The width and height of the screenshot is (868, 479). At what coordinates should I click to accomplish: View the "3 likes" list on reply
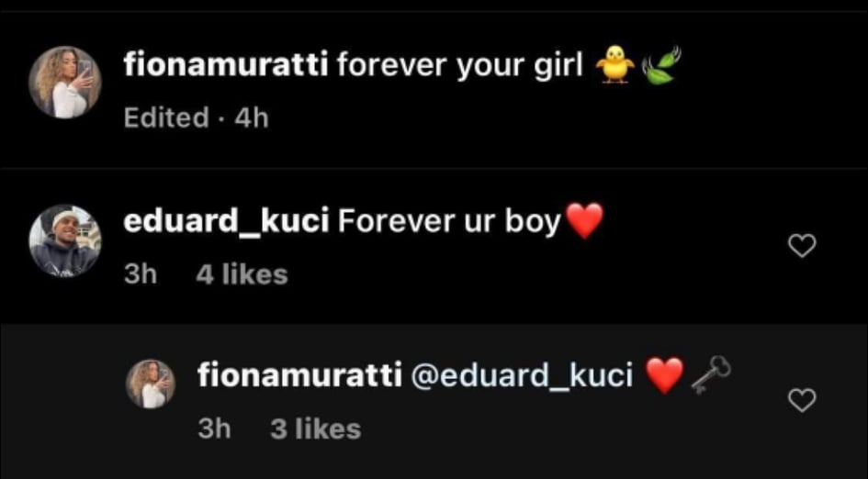point(316,429)
